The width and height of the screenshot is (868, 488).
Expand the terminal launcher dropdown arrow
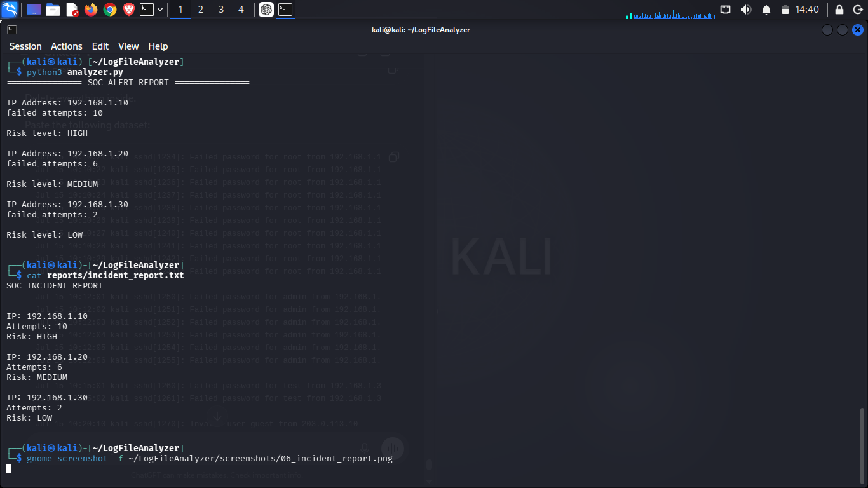[x=160, y=10]
